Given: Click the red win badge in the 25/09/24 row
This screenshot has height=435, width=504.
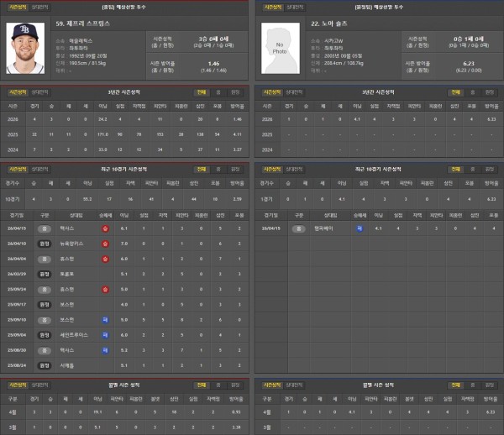Looking at the screenshot, I should click(105, 288).
